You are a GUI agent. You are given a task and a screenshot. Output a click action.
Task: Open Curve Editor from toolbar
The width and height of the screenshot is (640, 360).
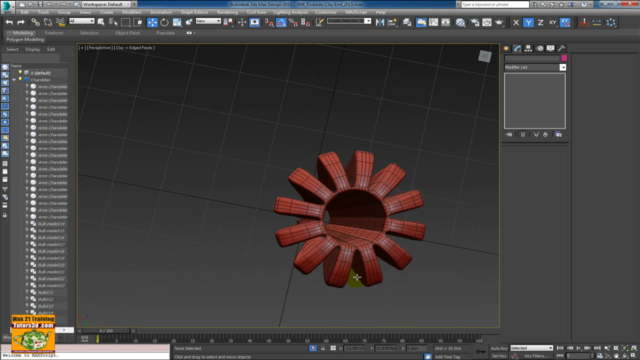[x=433, y=22]
